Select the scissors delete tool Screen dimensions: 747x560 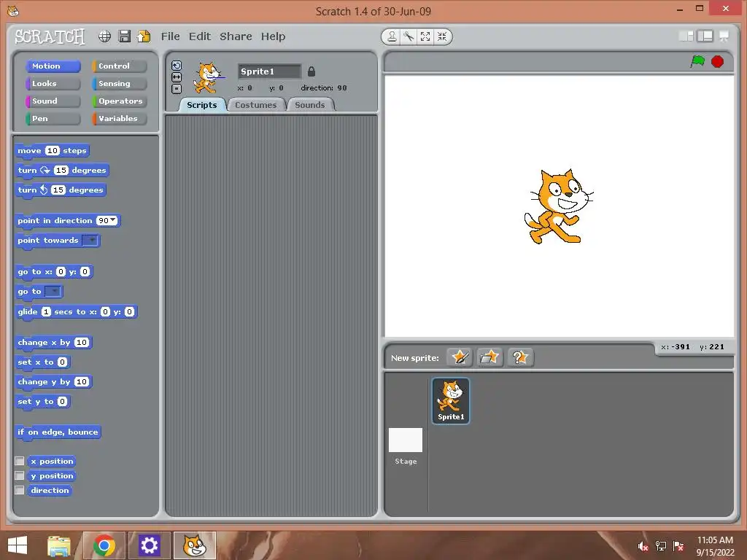[409, 36]
